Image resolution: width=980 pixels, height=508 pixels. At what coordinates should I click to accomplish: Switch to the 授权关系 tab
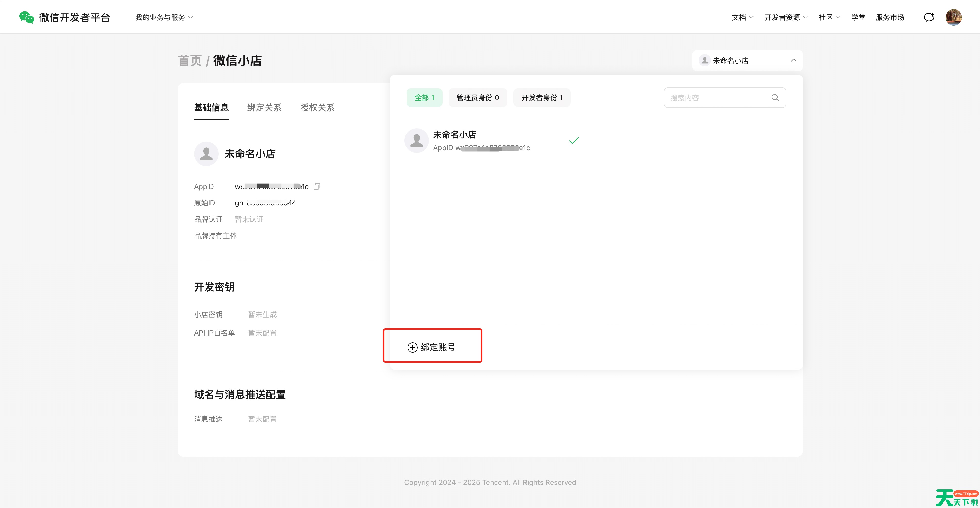pyautogui.click(x=317, y=108)
